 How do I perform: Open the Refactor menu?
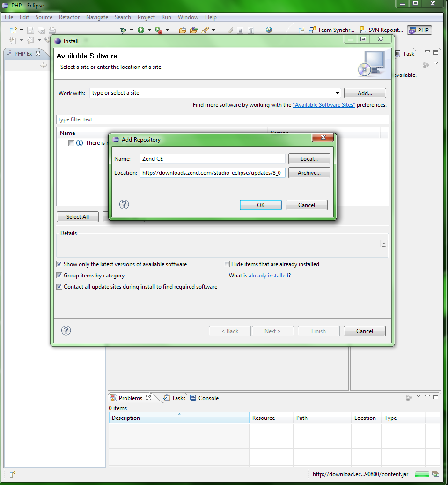[x=69, y=17]
